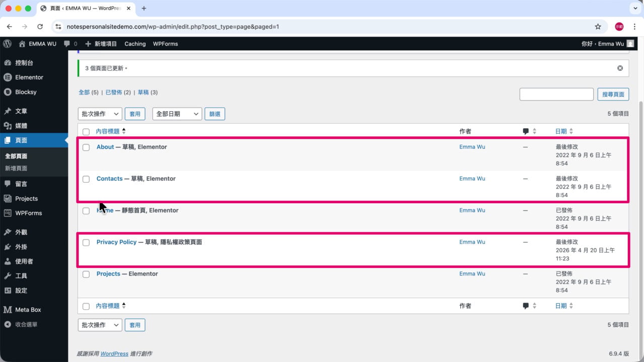Click into the page search field
The image size is (644, 362).
[556, 94]
